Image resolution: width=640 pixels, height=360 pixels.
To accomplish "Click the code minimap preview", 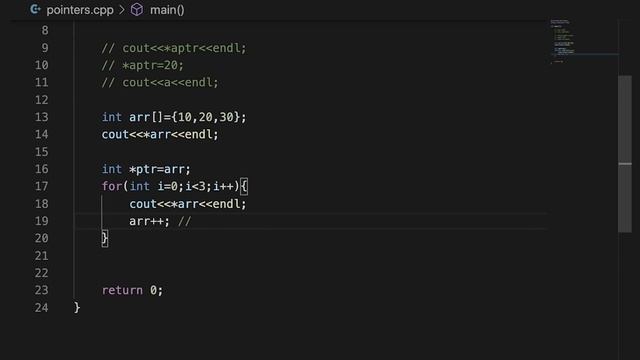I will [x=563, y=41].
